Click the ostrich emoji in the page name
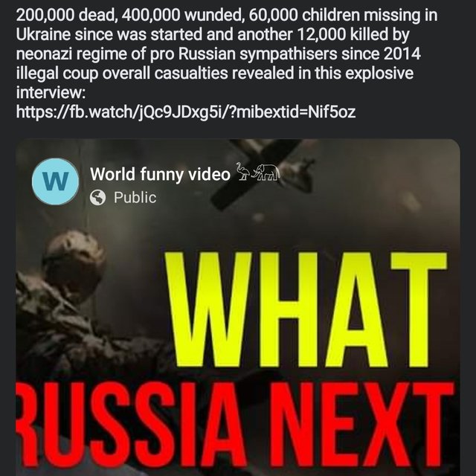Screen dimensions: 476x476 [243, 172]
